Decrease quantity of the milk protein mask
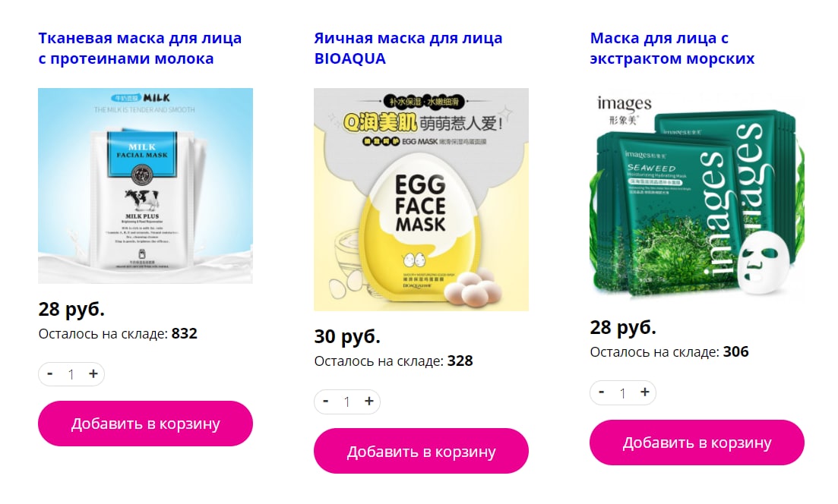 point(49,373)
